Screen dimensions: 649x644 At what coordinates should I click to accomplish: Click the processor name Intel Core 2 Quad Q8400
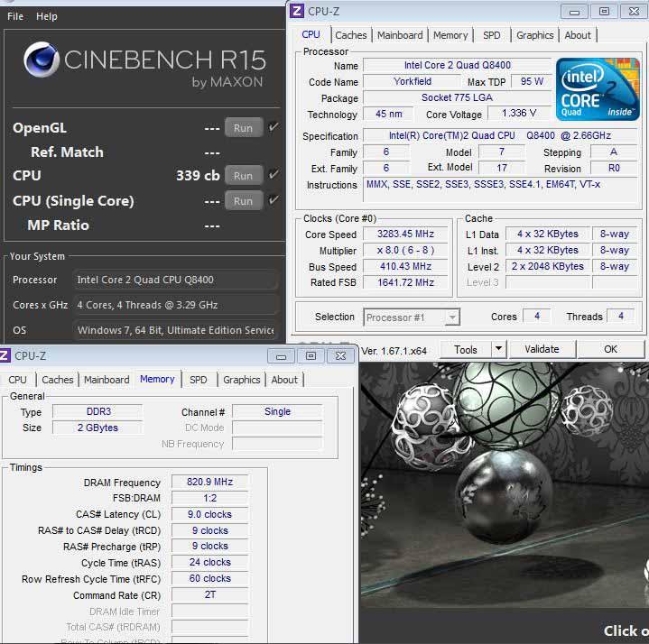[x=458, y=65]
